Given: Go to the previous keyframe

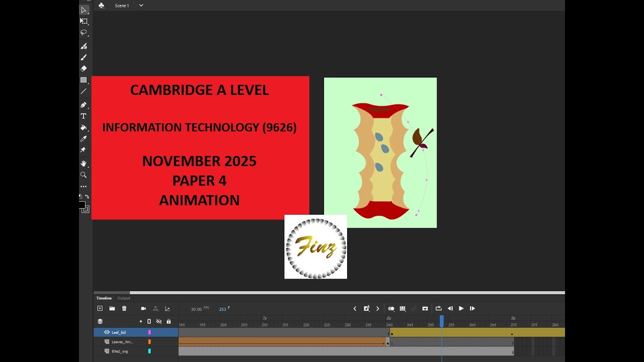Looking at the screenshot, I should [x=355, y=309].
